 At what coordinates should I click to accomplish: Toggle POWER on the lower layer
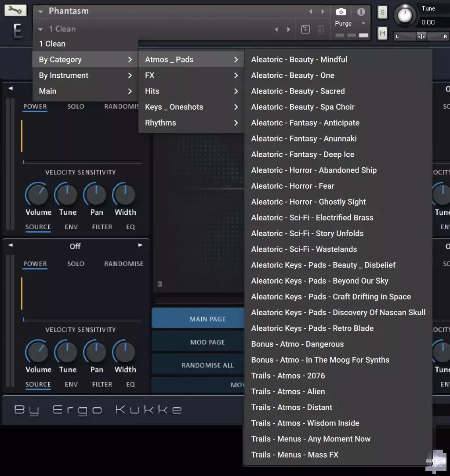click(35, 264)
